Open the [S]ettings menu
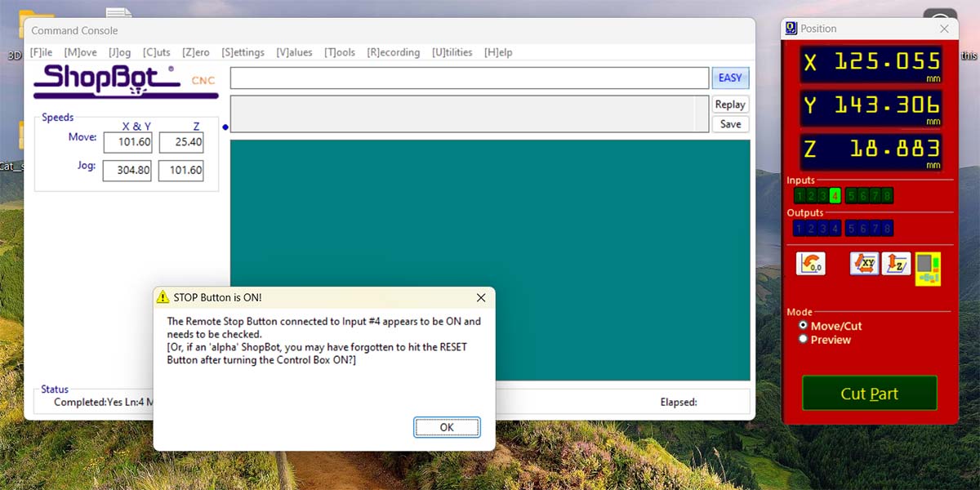The height and width of the screenshot is (490, 980). click(243, 52)
